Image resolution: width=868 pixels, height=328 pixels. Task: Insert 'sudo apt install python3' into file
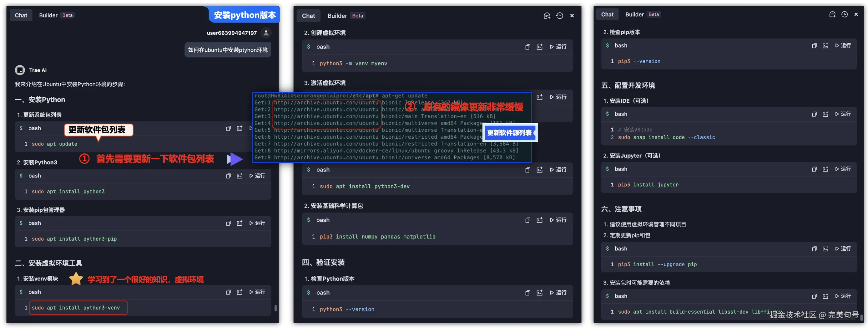pyautogui.click(x=240, y=176)
